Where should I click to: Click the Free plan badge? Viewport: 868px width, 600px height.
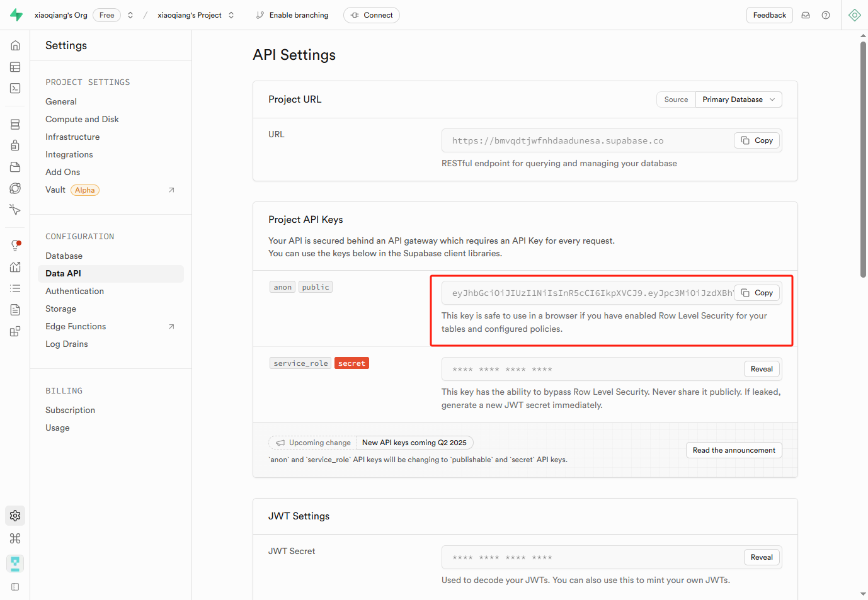pos(107,15)
